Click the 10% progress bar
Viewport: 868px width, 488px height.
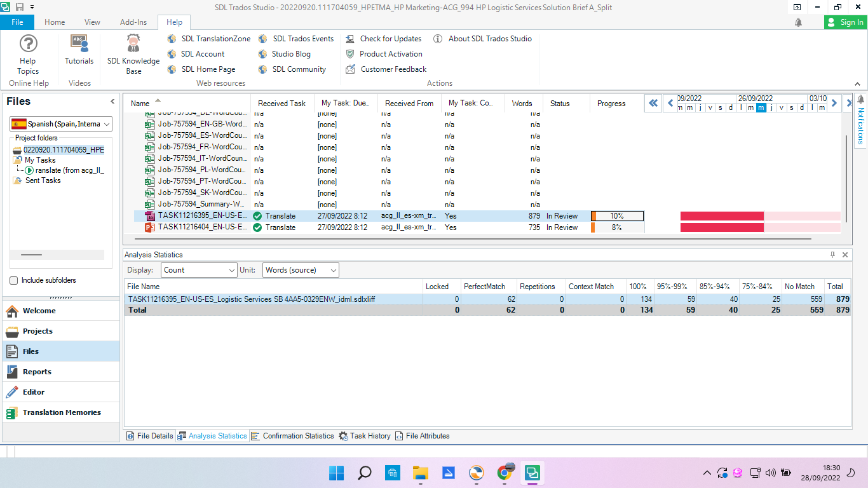617,216
